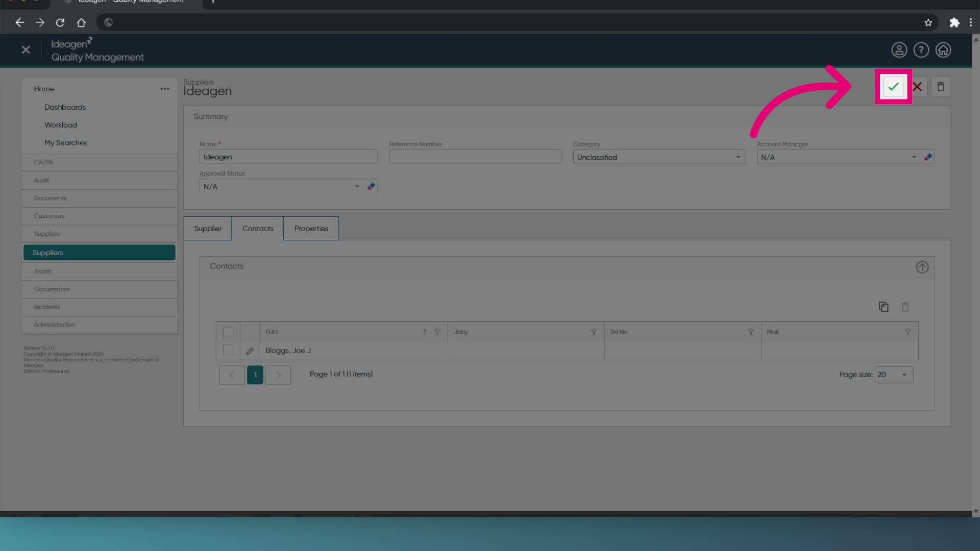This screenshot has height=551, width=980.
Task: Copy selected contact with duplicate icon
Action: click(884, 307)
